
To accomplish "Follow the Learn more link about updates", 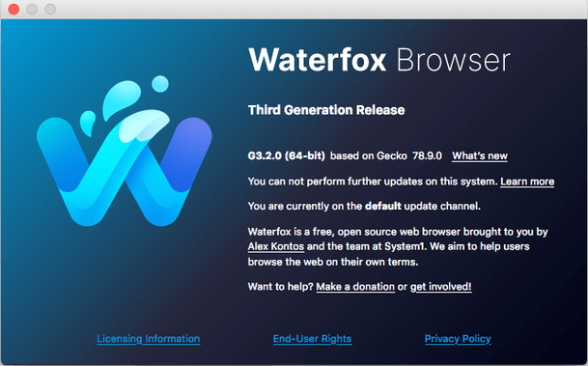I will tap(527, 182).
